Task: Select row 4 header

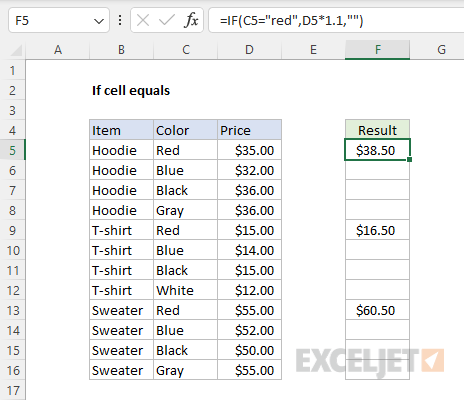Action: (13, 130)
